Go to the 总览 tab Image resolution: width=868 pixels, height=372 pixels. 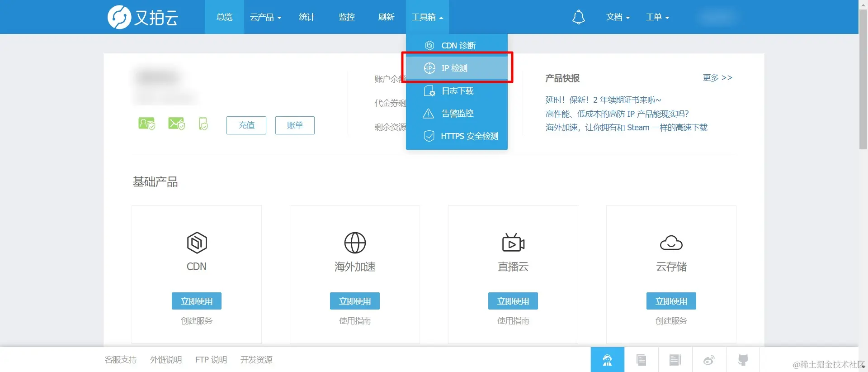point(224,17)
